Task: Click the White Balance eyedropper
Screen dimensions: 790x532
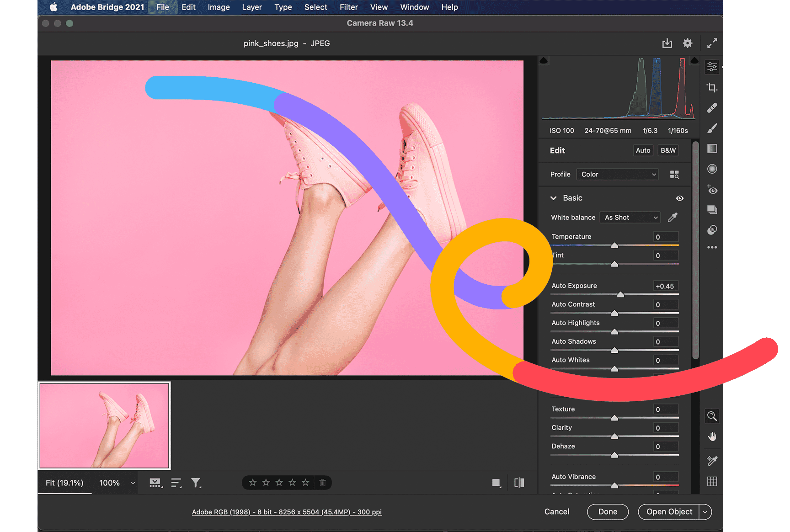Action: tap(673, 217)
